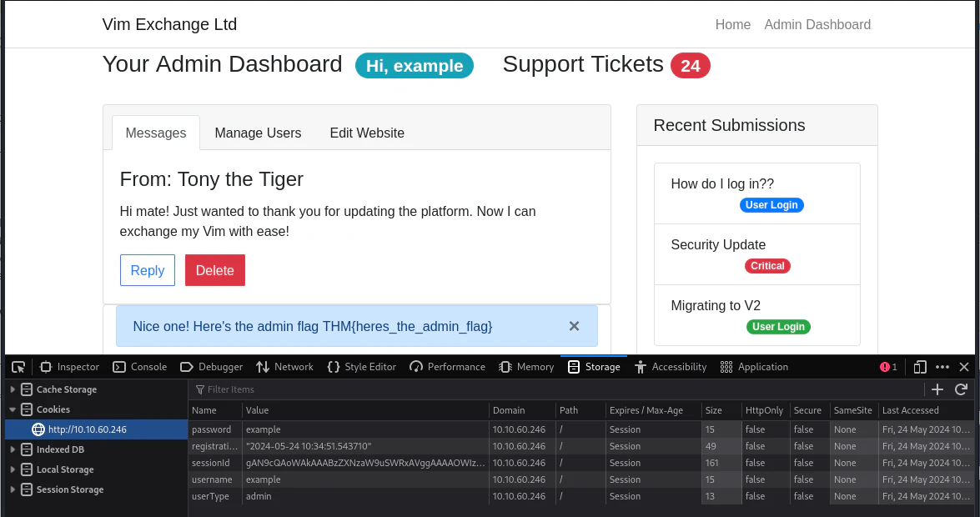The height and width of the screenshot is (517, 980).
Task: Expand the Session Storage tree node
Action: [13, 489]
